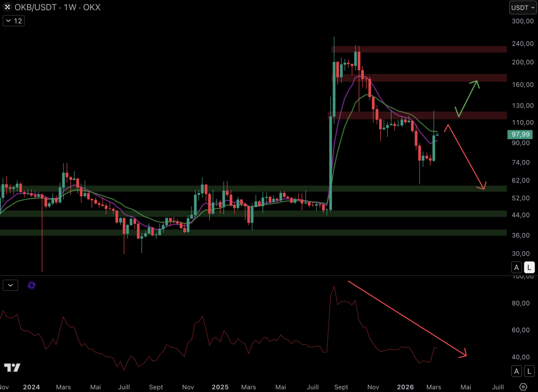Expand the 12 indicators legend
The width and height of the screenshot is (538, 392).
(14, 21)
